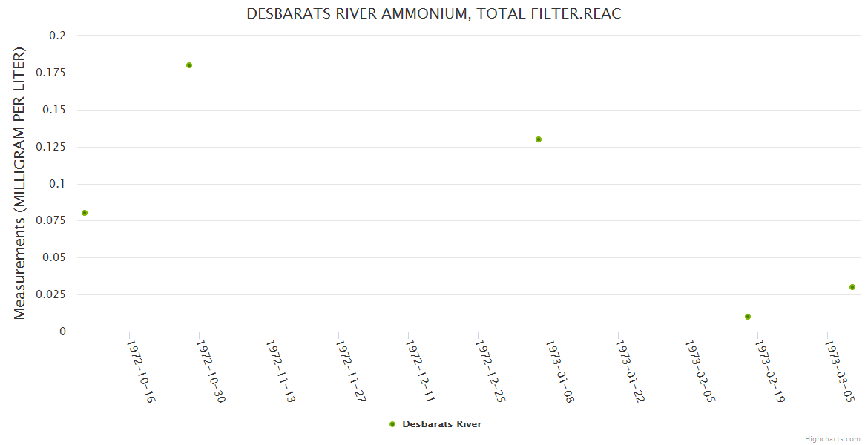
Task: Open the Highcharts.com credits link
Action: [832, 438]
